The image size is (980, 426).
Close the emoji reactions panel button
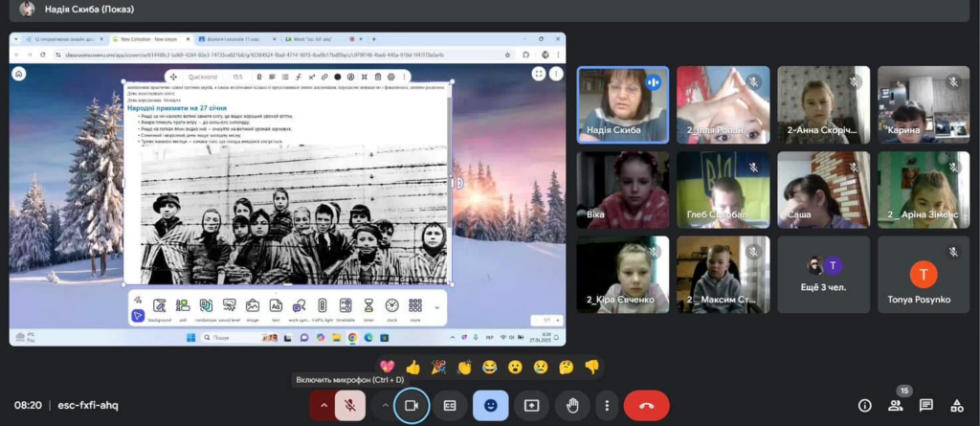coord(491,405)
